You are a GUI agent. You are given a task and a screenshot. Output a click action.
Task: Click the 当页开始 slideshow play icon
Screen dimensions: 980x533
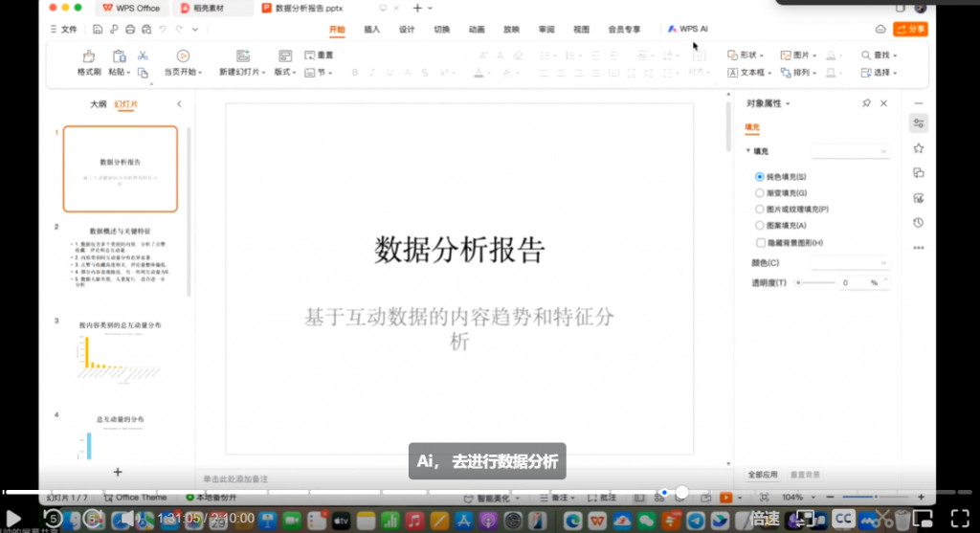(182, 56)
